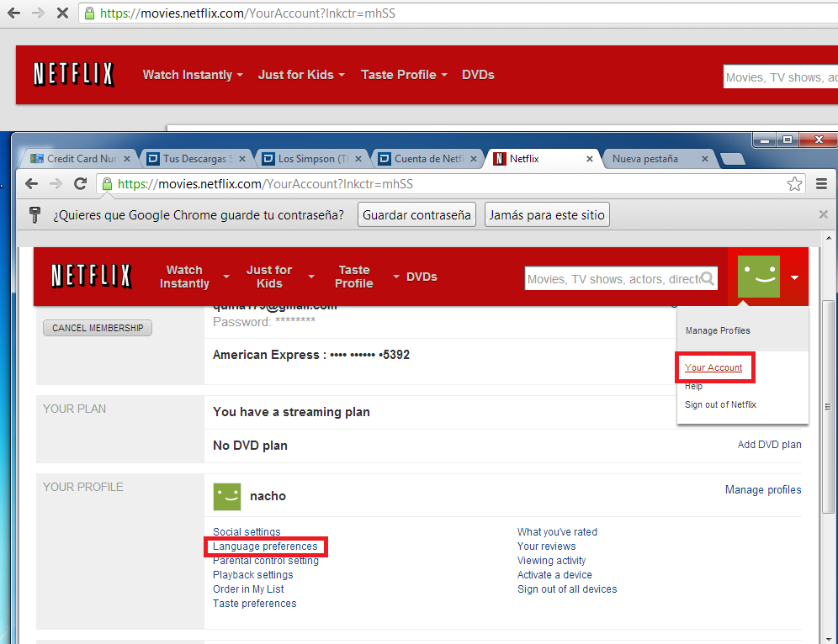838x644 pixels.
Task: Go back using front Chrome window's back arrow
Action: (x=31, y=184)
